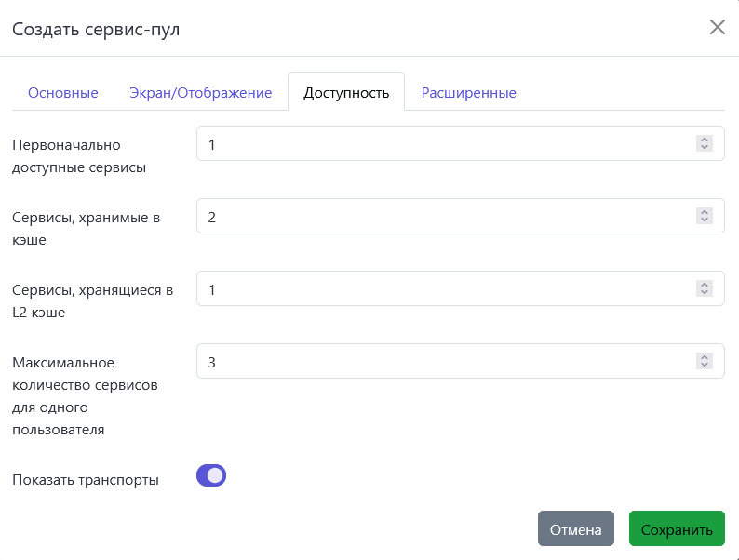The height and width of the screenshot is (560, 739).
Task: Decrement Сервисы, хранимые в кэше value
Action: tap(705, 220)
